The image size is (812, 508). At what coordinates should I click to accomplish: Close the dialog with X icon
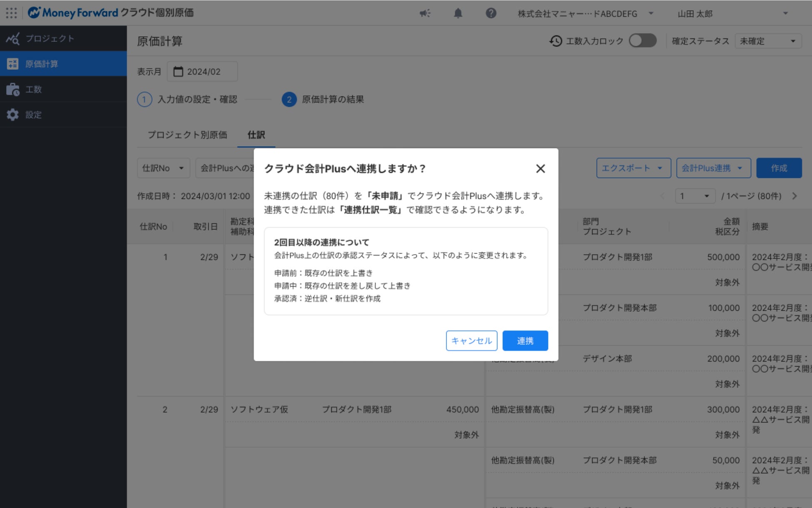(x=540, y=168)
